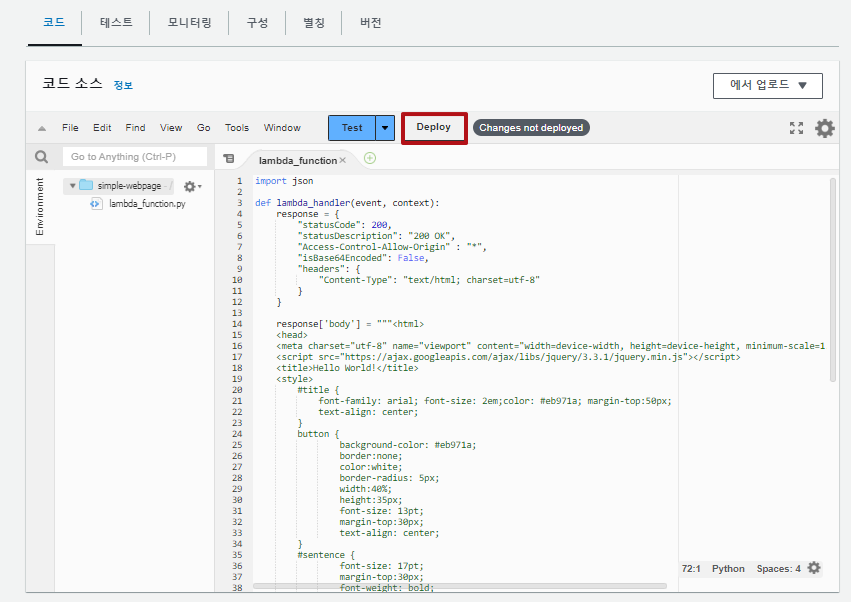This screenshot has width=851, height=602.
Task: Switch to the 구성 tab
Action: [x=257, y=22]
